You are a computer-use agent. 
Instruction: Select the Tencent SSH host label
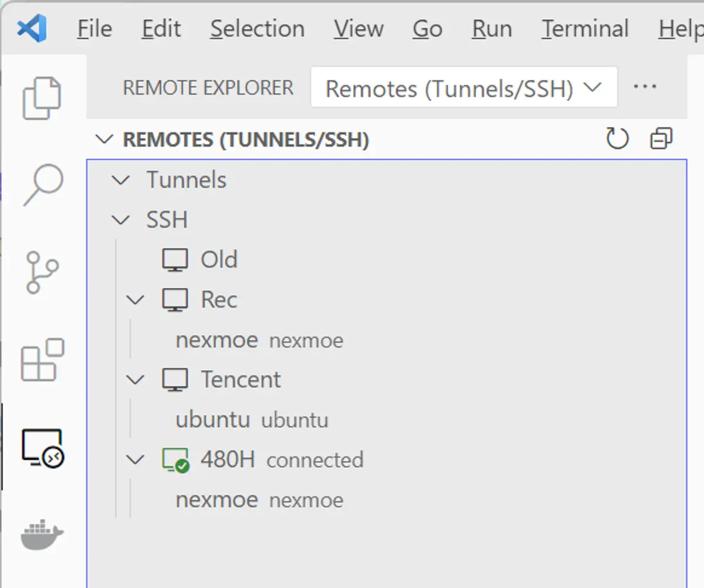pyautogui.click(x=241, y=380)
